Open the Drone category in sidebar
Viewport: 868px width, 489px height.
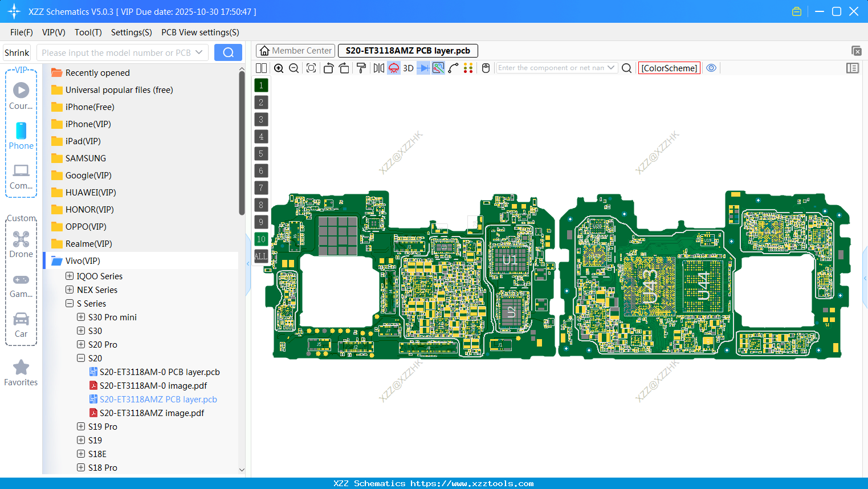point(21,244)
